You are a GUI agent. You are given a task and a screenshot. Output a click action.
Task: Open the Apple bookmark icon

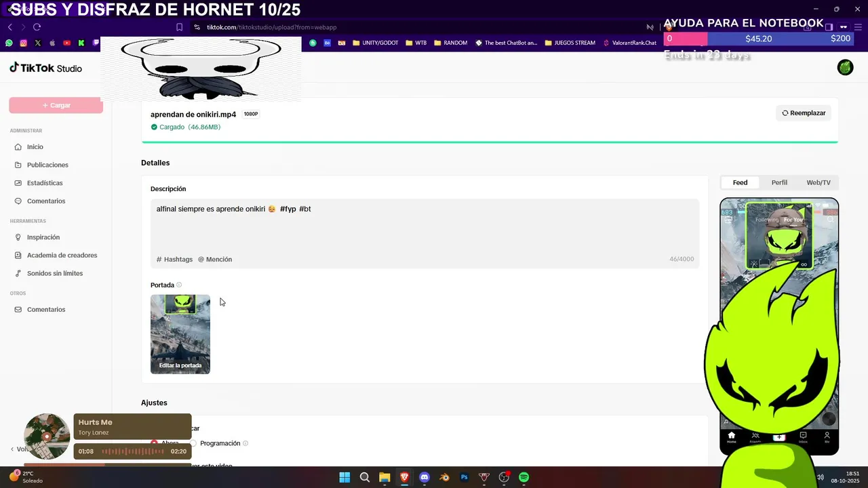click(52, 43)
